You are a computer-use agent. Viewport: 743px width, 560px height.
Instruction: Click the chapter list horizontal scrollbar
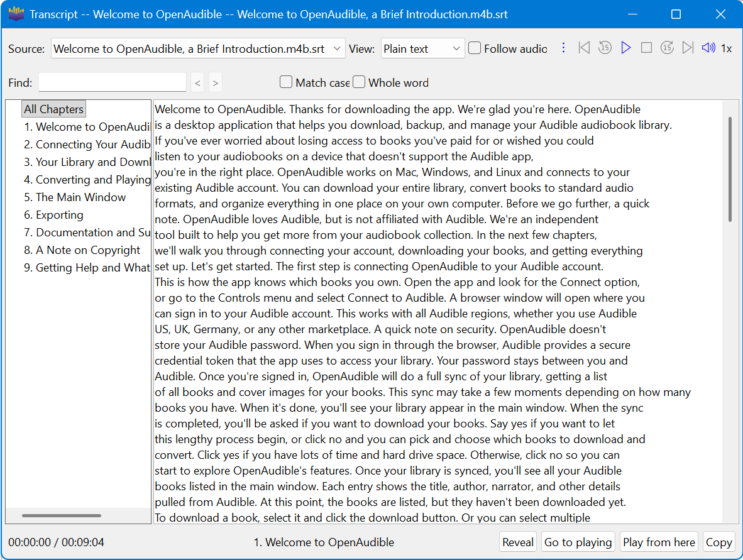(x=62, y=515)
